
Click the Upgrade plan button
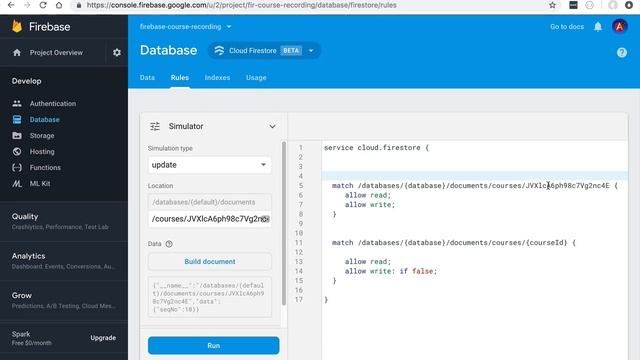[103, 338]
